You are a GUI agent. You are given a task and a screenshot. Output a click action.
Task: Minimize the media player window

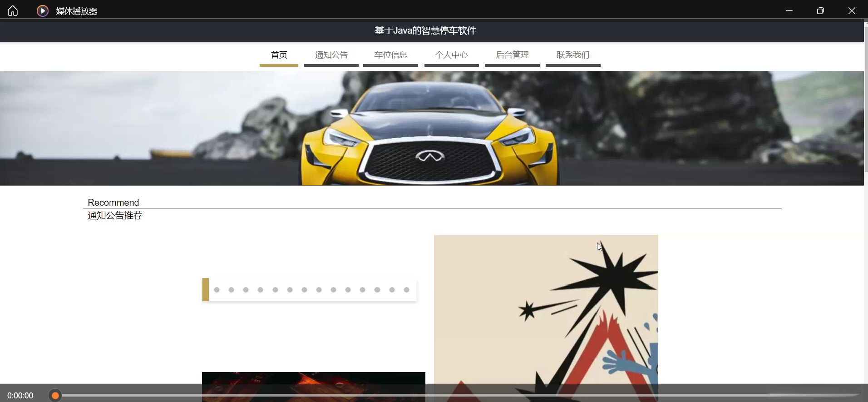tap(789, 10)
